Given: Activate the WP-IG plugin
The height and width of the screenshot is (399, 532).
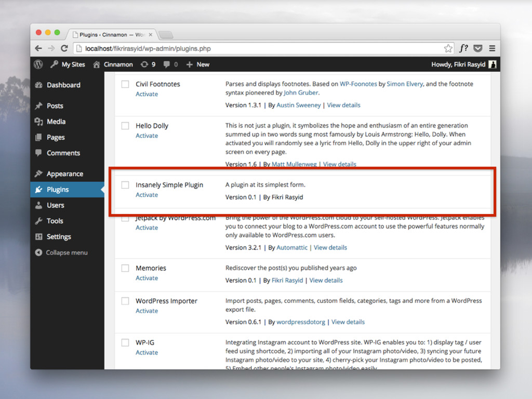Looking at the screenshot, I should (x=147, y=353).
